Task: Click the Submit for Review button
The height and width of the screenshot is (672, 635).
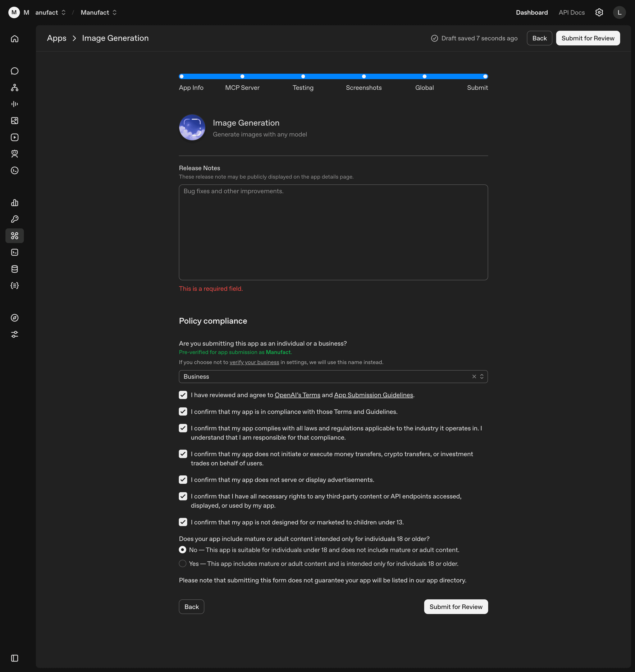Action: 588,38
